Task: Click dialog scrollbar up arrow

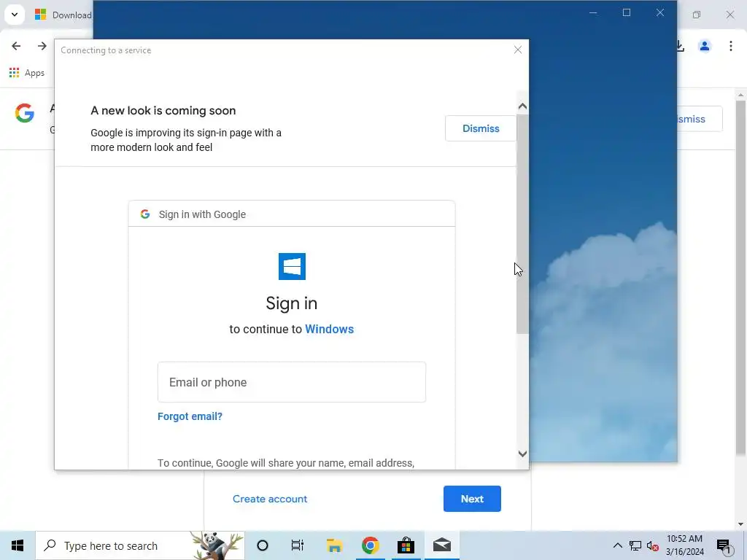Action: pyautogui.click(x=522, y=106)
